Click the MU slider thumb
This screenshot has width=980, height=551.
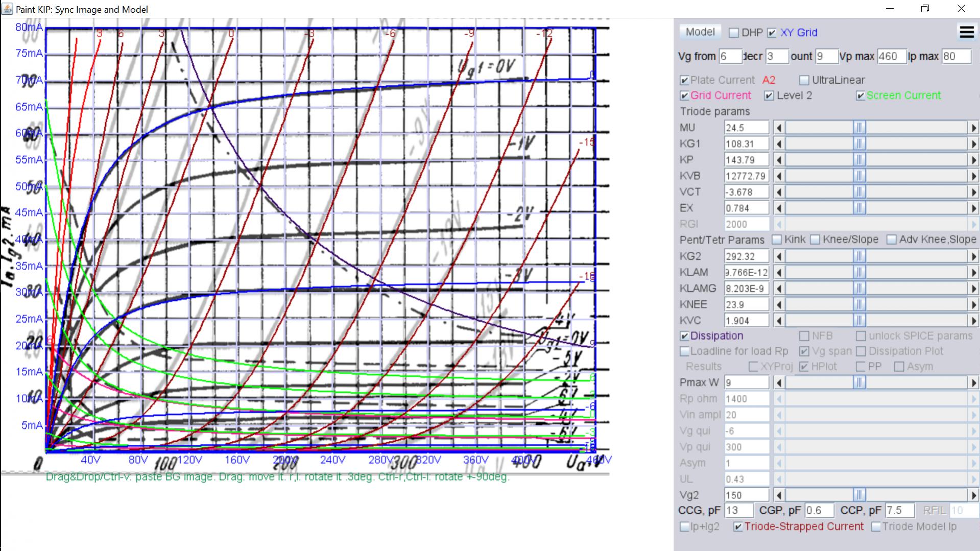tap(859, 128)
